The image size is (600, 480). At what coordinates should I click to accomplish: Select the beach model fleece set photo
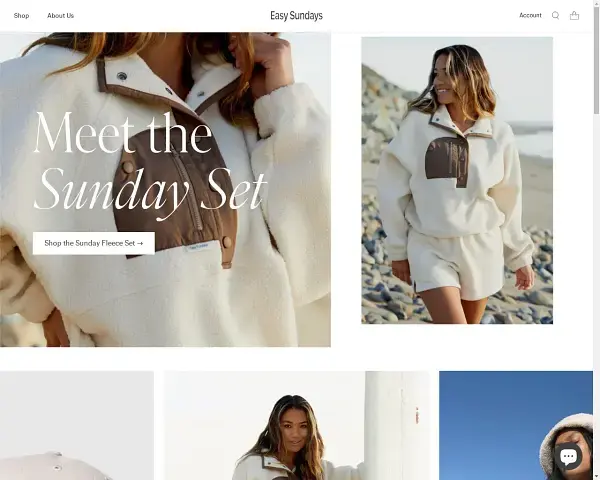click(457, 180)
